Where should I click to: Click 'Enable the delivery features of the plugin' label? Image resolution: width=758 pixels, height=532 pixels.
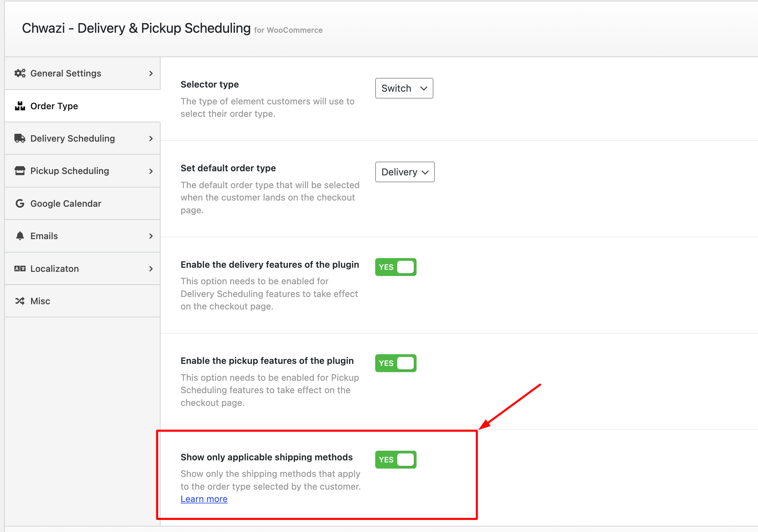(x=270, y=265)
